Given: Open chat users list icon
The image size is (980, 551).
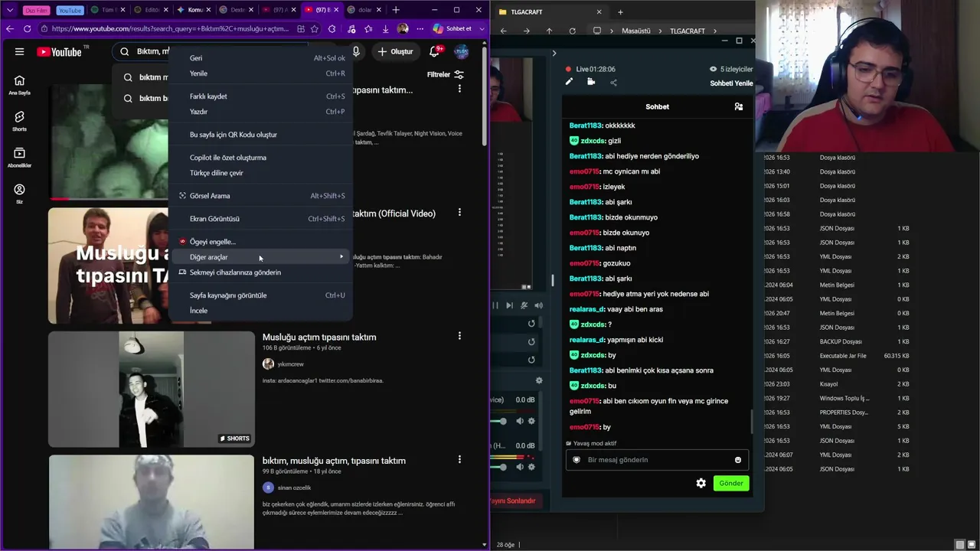Looking at the screenshot, I should tap(739, 106).
